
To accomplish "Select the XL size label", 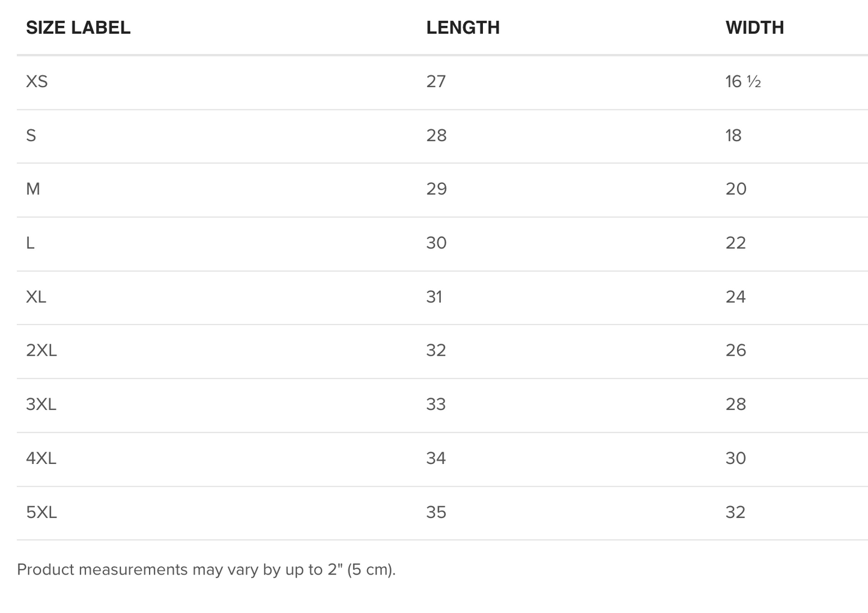I will click(x=36, y=297).
